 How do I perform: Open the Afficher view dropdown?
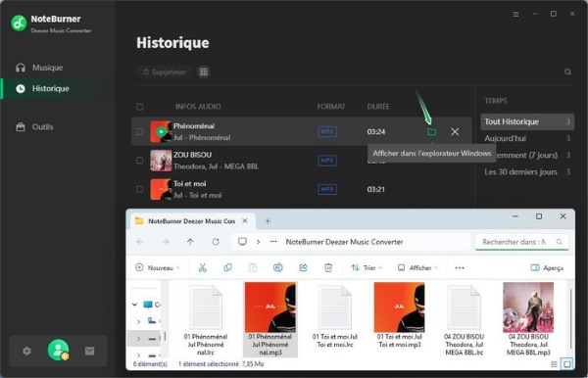coord(417,268)
